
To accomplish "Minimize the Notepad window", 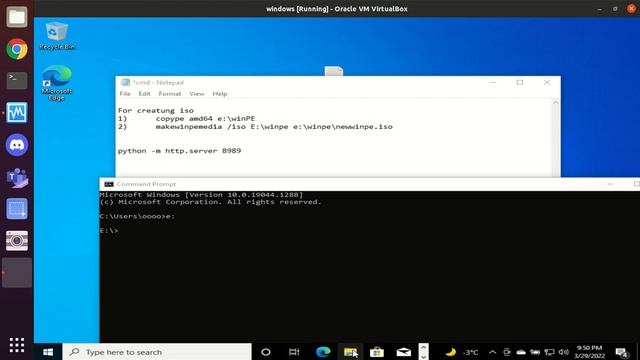I will [493, 82].
